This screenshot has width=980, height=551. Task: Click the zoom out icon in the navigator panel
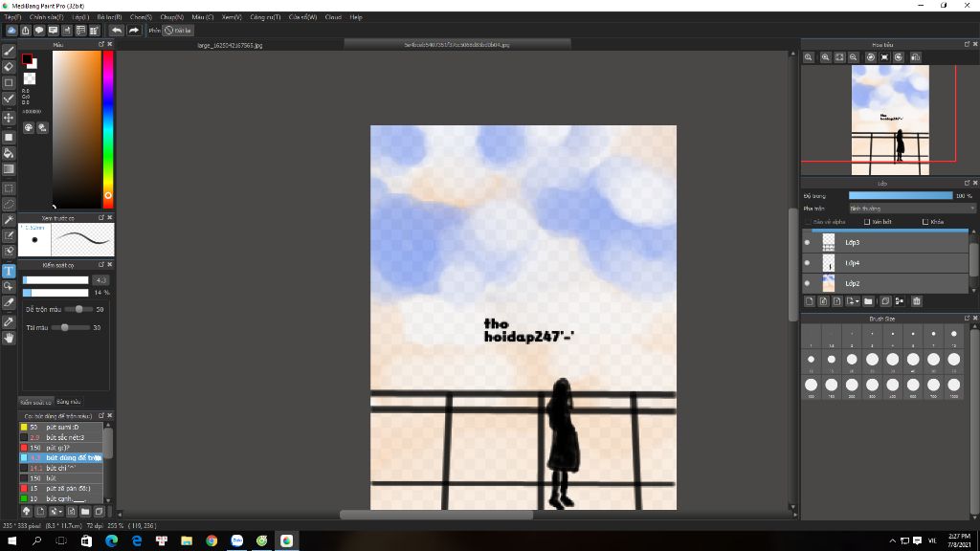pos(853,57)
